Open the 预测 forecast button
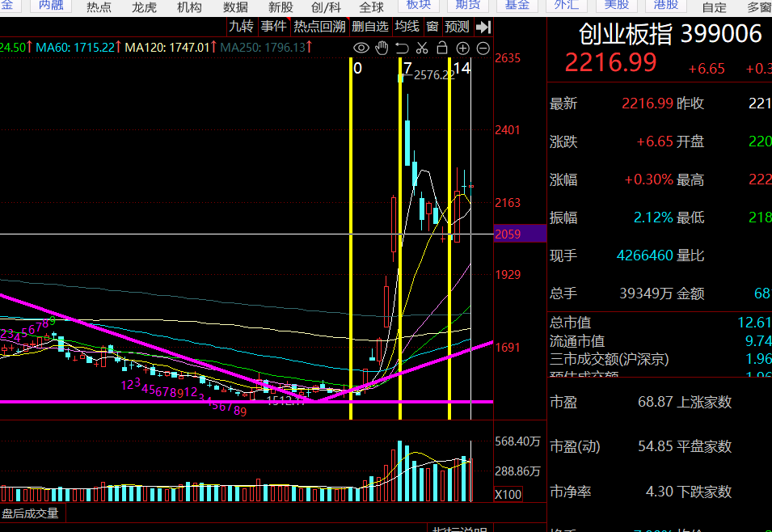 457,27
